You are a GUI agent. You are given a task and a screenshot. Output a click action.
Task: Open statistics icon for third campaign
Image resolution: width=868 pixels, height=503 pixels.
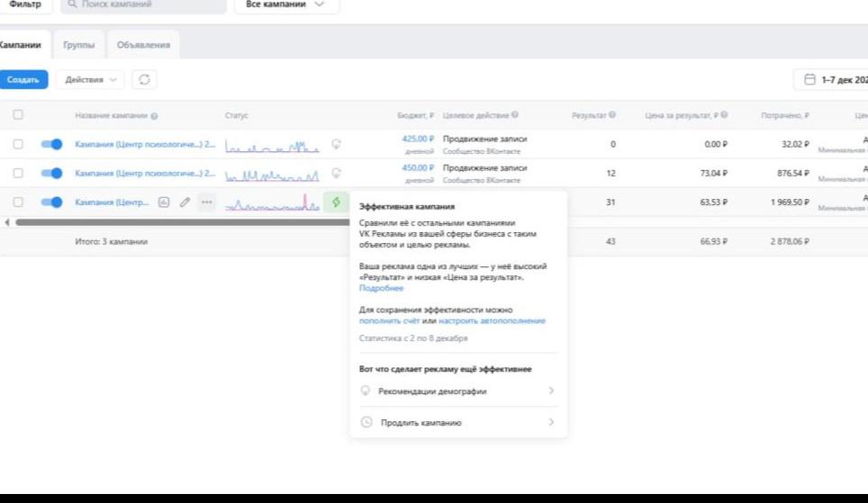[x=164, y=202]
